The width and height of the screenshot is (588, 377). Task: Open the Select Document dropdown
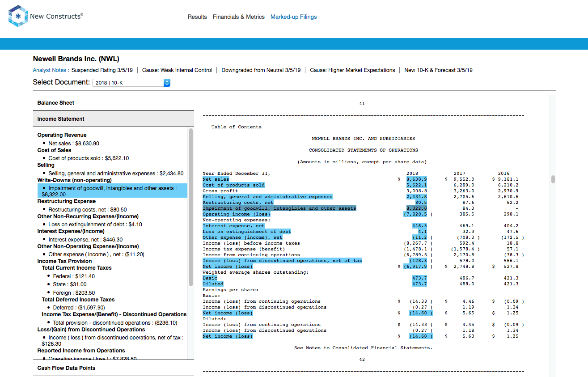click(131, 83)
